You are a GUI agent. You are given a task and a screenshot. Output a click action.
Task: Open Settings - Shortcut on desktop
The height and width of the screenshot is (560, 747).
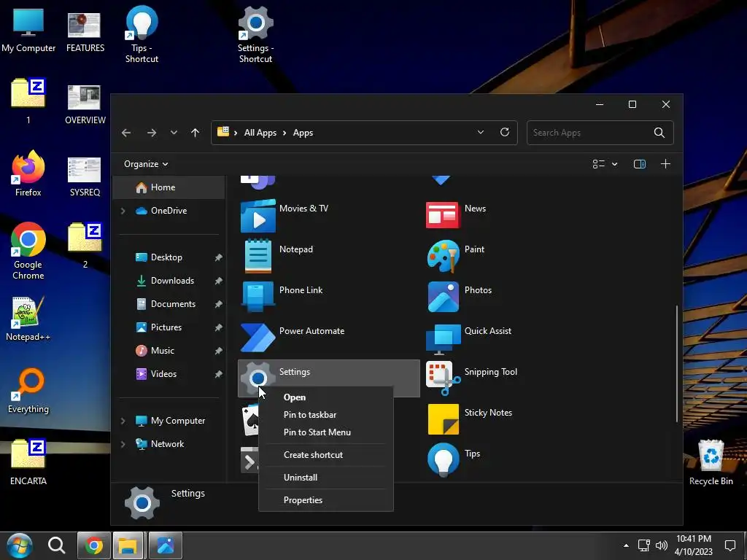click(x=255, y=34)
